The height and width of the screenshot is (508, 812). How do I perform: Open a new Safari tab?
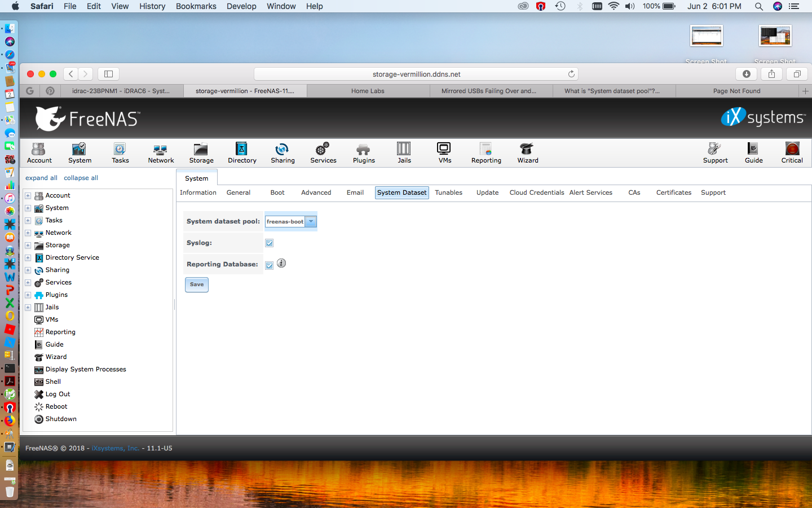pos(805,91)
